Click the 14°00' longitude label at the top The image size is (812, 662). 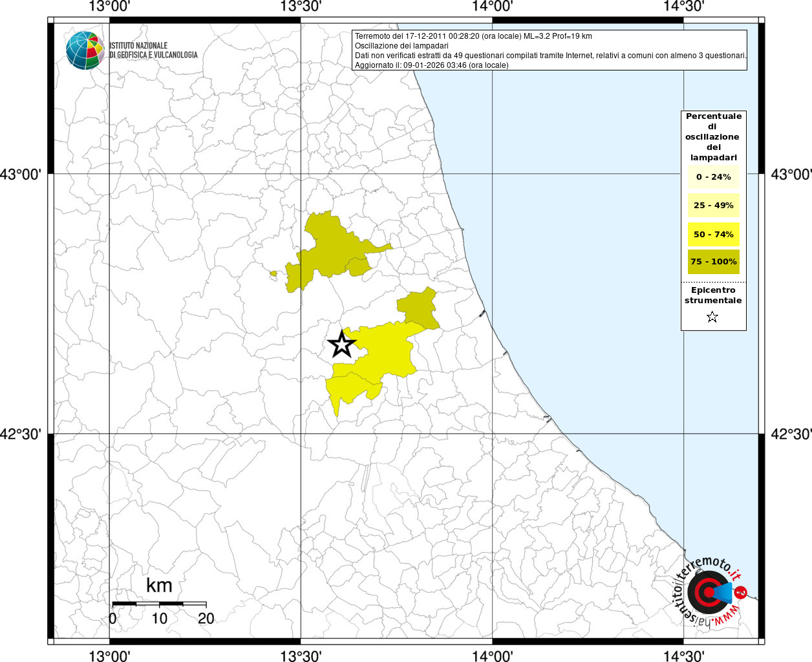(x=493, y=7)
